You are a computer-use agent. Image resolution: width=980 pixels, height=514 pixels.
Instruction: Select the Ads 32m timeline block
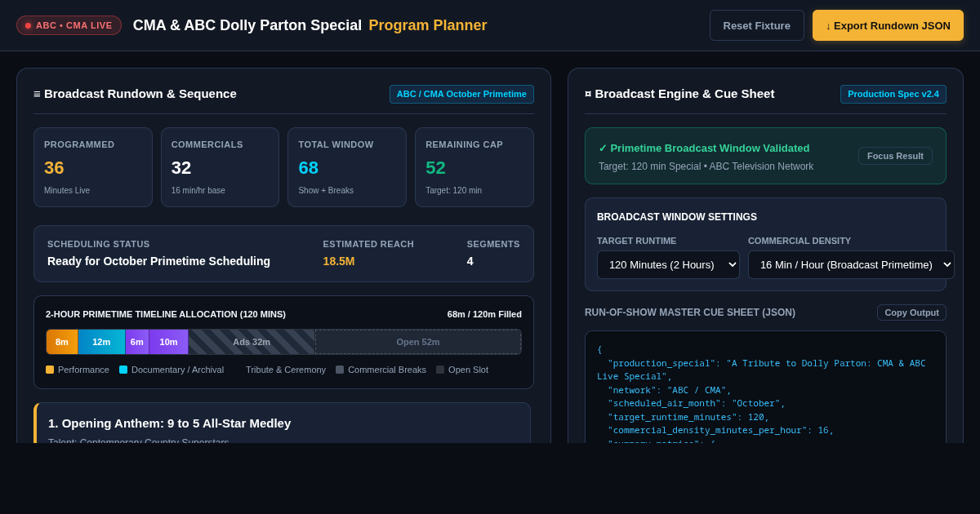coord(252,342)
